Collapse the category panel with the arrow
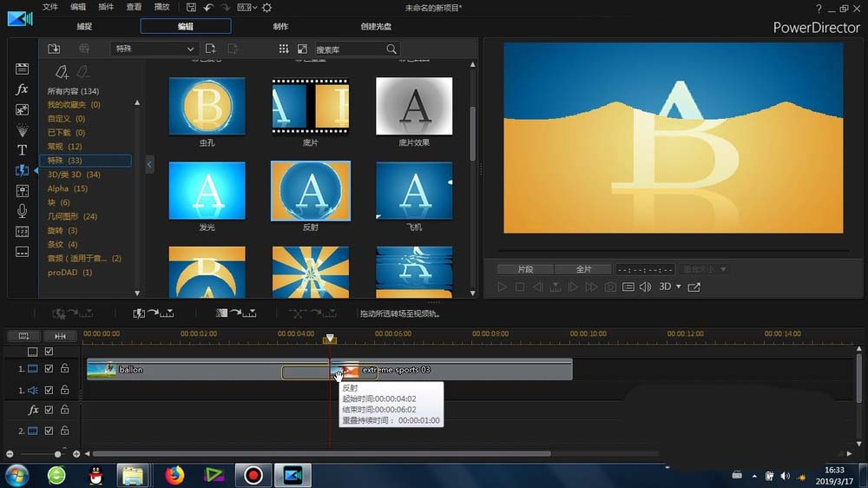868x488 pixels. click(149, 164)
